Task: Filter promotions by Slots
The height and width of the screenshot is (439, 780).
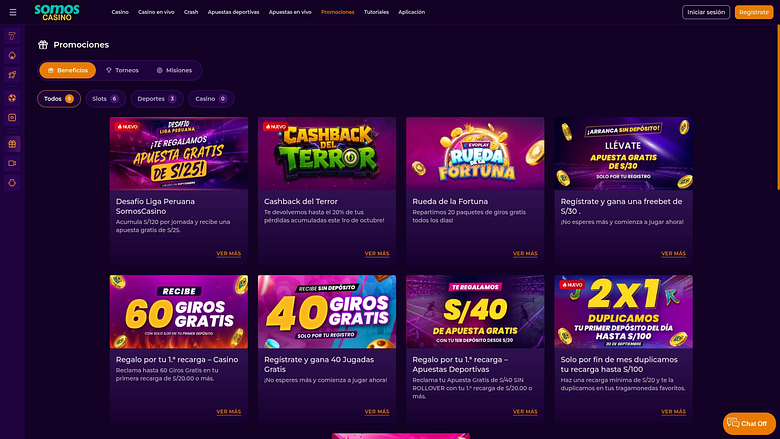Action: (105, 98)
